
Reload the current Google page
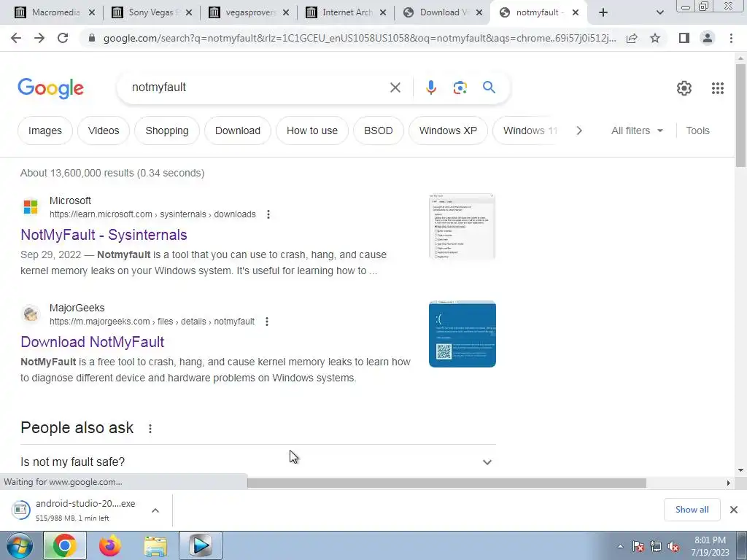(x=63, y=38)
